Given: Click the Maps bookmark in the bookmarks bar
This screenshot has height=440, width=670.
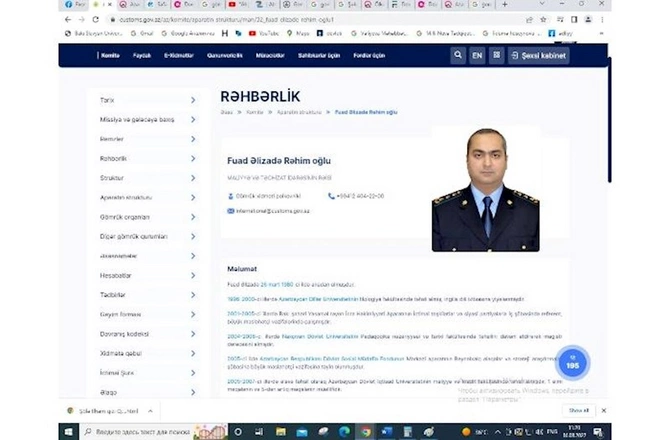Looking at the screenshot, I should coord(298,33).
